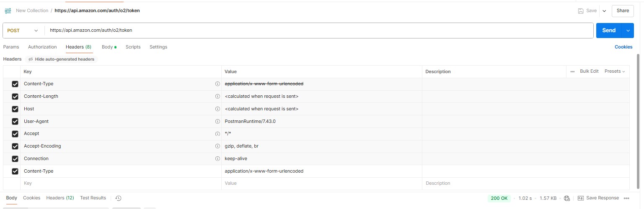Image resolution: width=644 pixels, height=209 pixels.
Task: Open the response pane more options ellipsis
Action: click(626, 198)
